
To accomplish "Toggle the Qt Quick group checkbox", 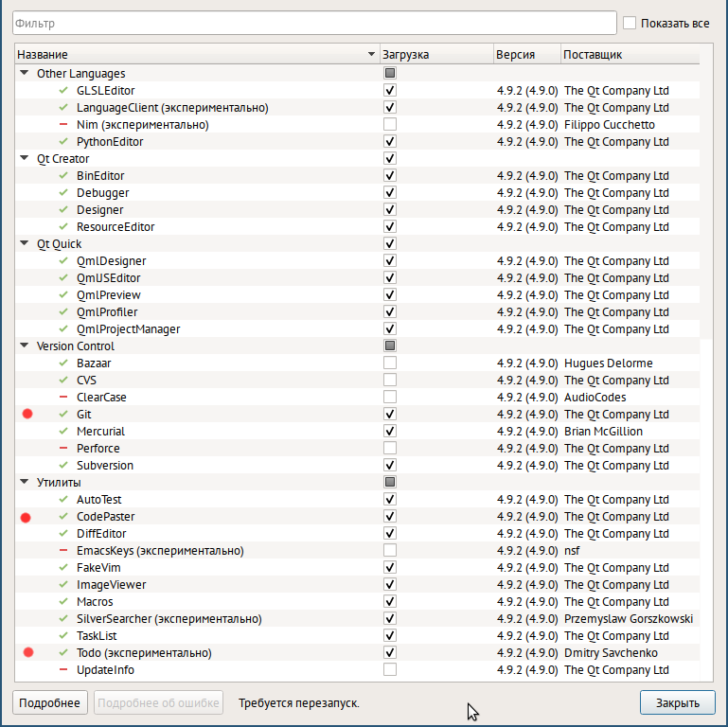I will (x=390, y=243).
